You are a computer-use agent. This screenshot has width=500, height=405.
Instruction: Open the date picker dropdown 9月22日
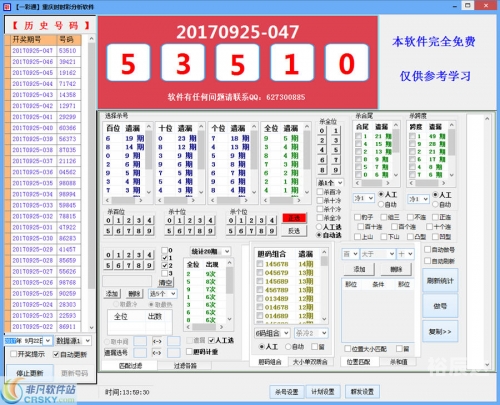tap(48, 341)
